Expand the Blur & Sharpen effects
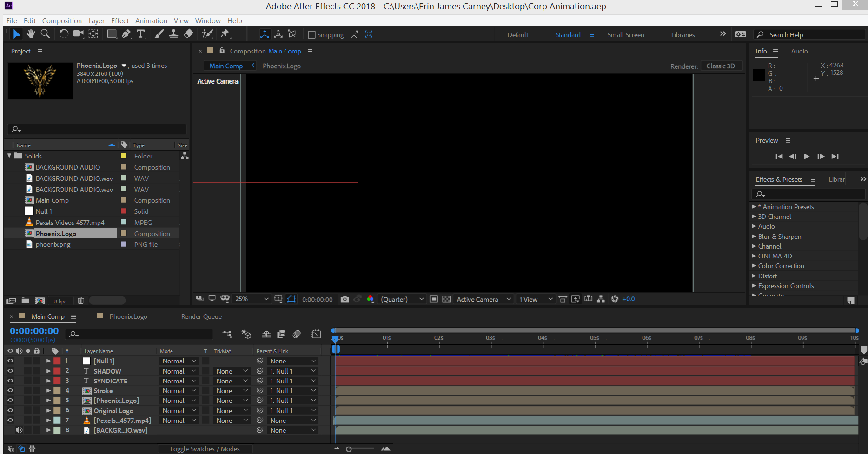Viewport: 868px width, 454px height. 754,236
